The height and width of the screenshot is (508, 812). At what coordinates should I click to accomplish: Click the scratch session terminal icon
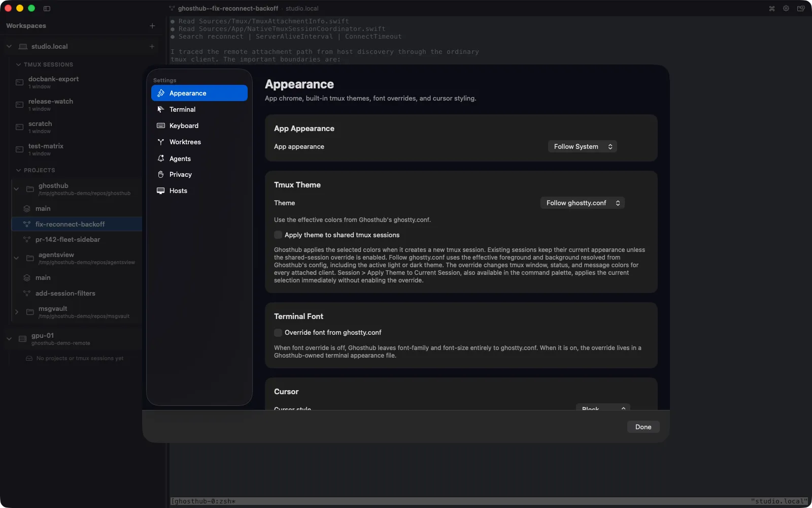(x=19, y=127)
